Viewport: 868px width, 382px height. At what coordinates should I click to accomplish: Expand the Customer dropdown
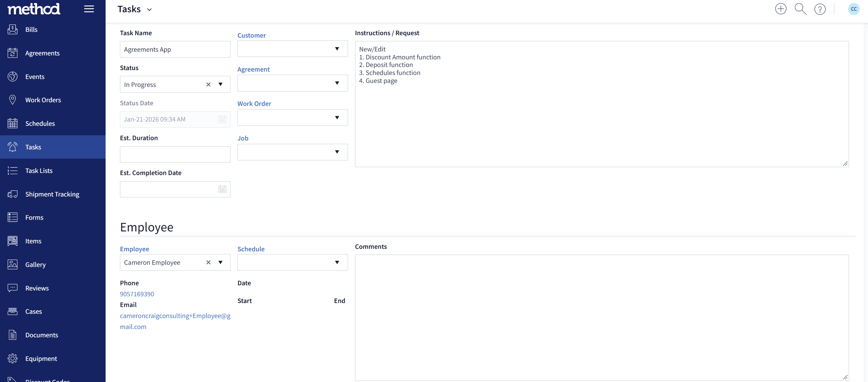(x=337, y=49)
